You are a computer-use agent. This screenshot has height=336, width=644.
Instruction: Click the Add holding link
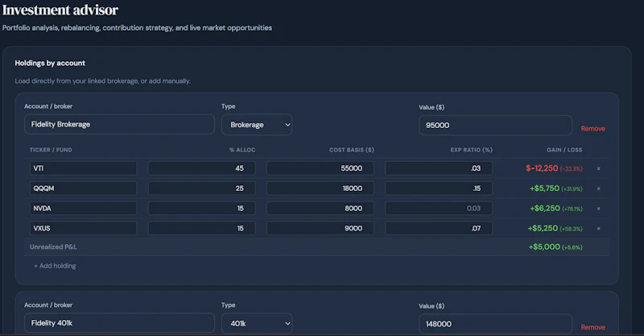(x=55, y=266)
